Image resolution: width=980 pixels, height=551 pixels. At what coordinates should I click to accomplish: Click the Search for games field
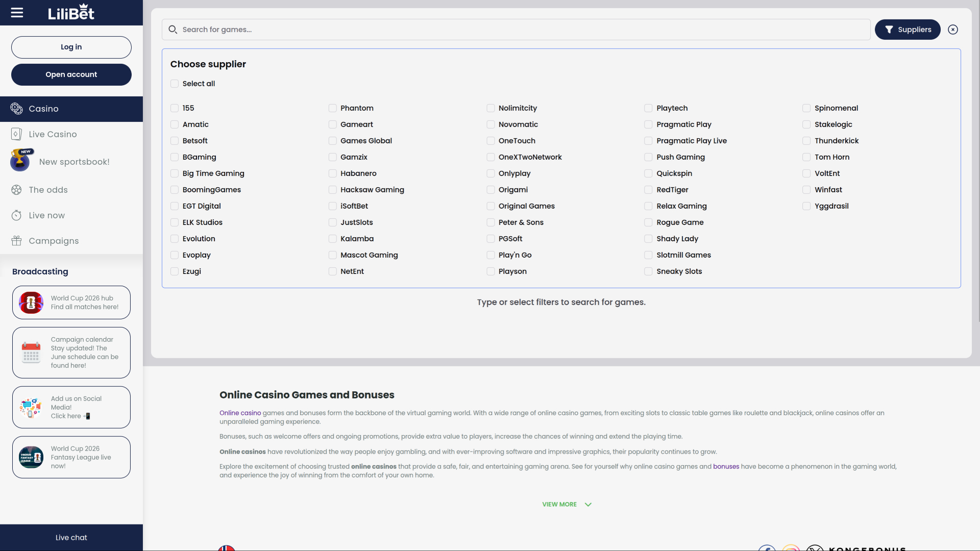[x=516, y=30]
